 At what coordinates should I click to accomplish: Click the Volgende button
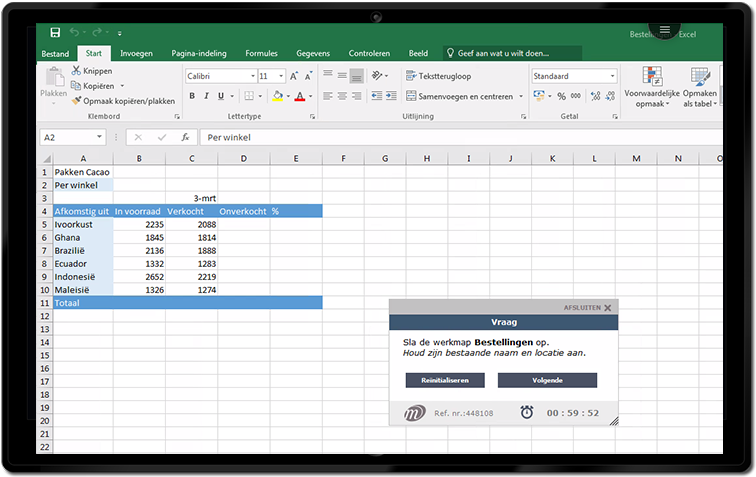547,380
